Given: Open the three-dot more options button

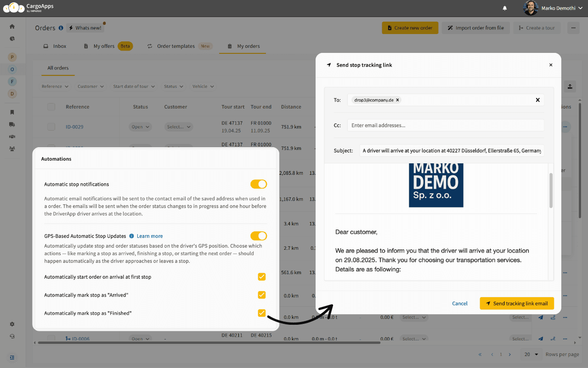Looking at the screenshot, I should 573,28.
